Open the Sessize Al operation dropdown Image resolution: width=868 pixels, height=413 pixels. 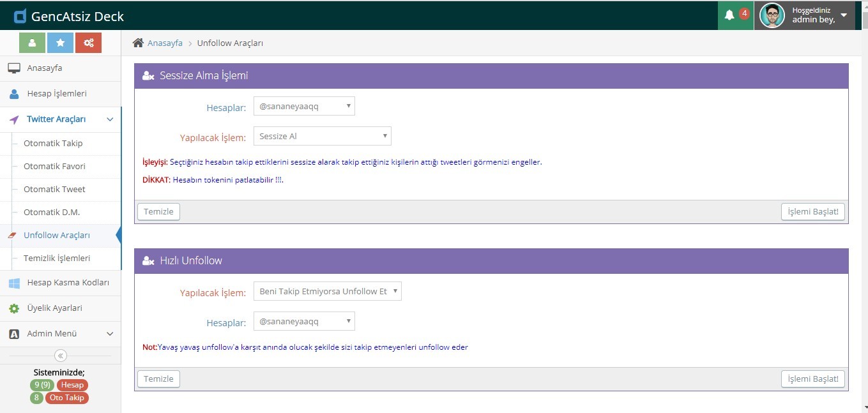tap(322, 136)
